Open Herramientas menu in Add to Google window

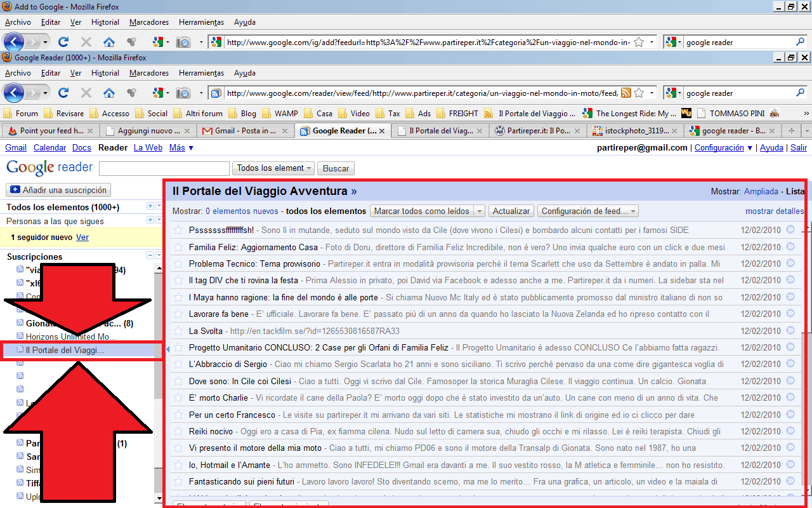pos(201,22)
